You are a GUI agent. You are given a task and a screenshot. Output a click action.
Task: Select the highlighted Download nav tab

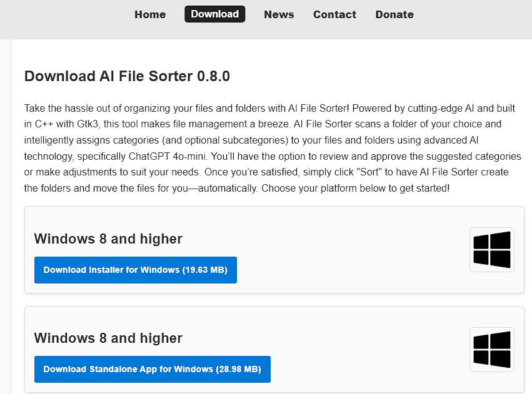(214, 14)
